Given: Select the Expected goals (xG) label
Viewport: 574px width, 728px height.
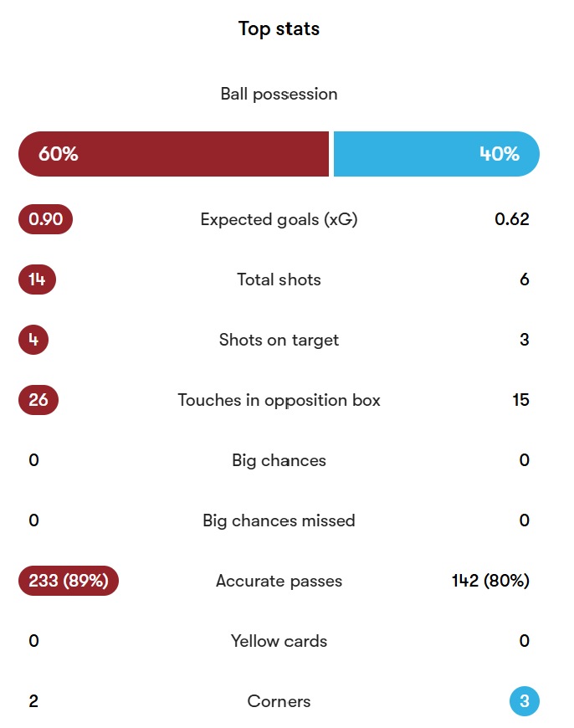Looking at the screenshot, I should pyautogui.click(x=279, y=219).
